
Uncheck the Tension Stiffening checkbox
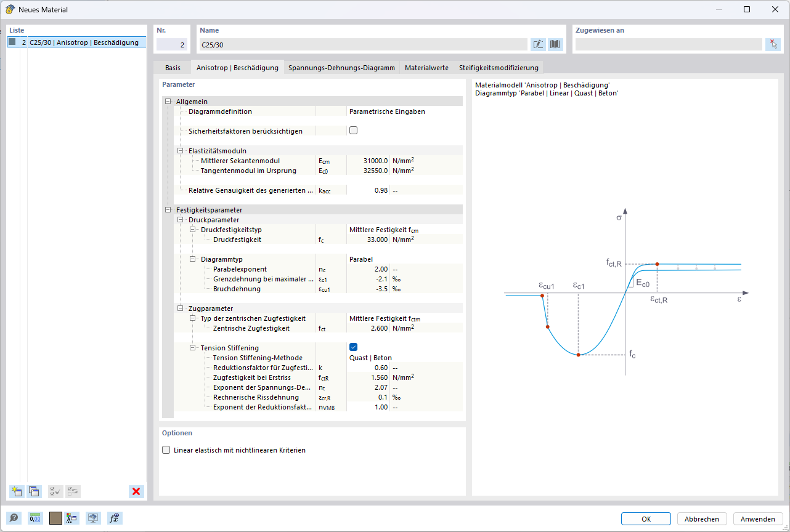pos(354,347)
